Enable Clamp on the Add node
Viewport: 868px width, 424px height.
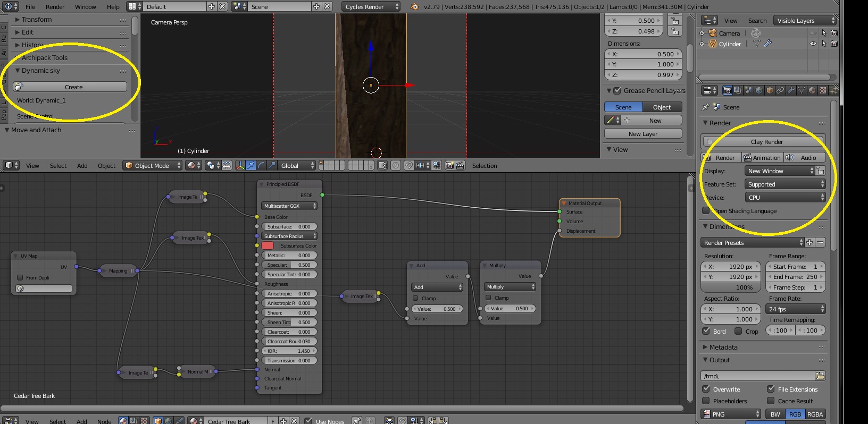(416, 298)
